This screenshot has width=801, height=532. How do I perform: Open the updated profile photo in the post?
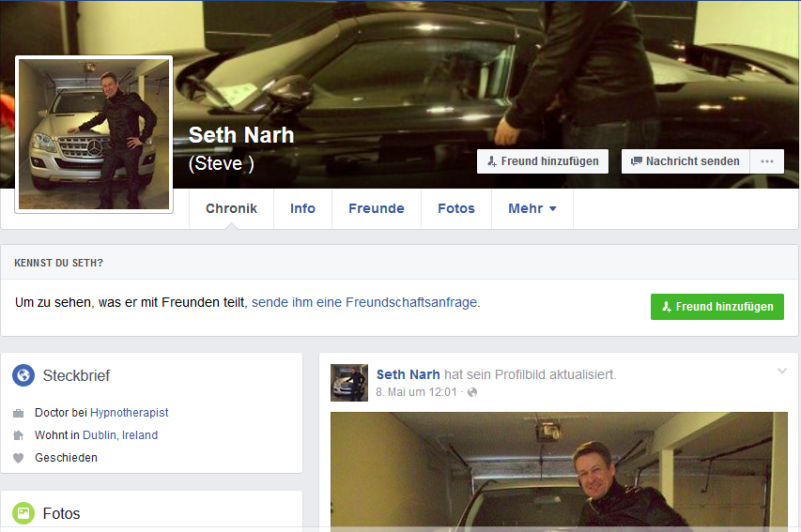coord(559,472)
